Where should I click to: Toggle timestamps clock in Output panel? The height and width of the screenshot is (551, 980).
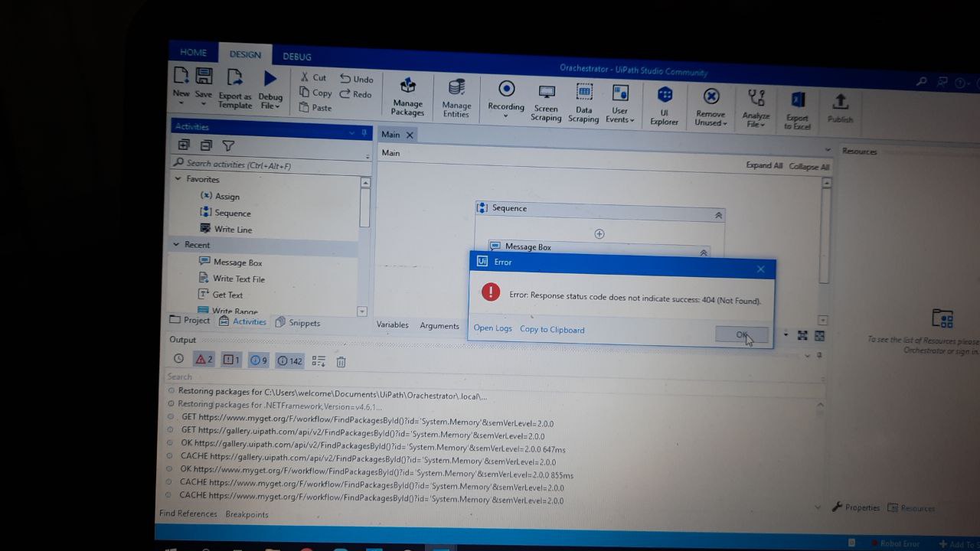click(x=178, y=358)
